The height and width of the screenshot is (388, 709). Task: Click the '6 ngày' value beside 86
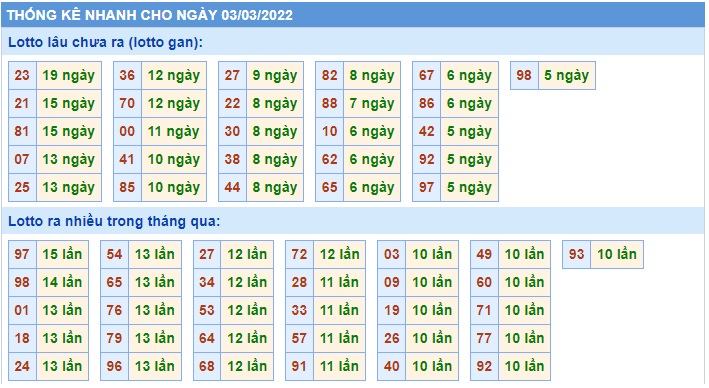[x=469, y=103]
